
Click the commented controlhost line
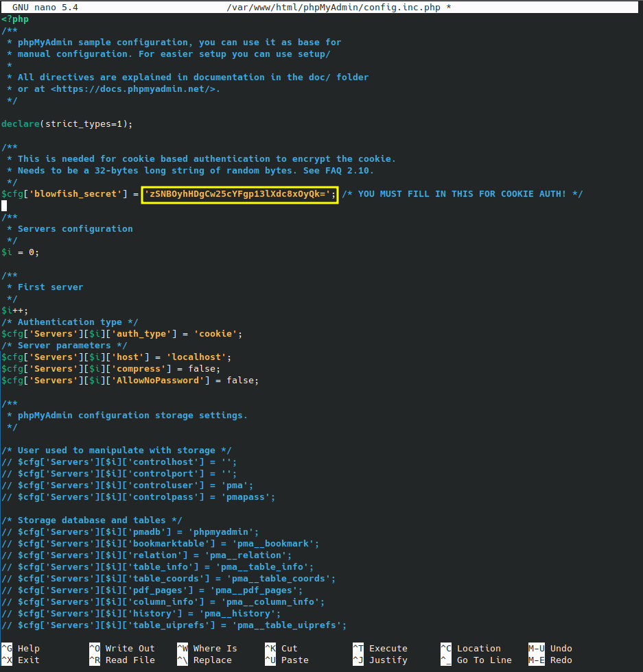(119, 462)
